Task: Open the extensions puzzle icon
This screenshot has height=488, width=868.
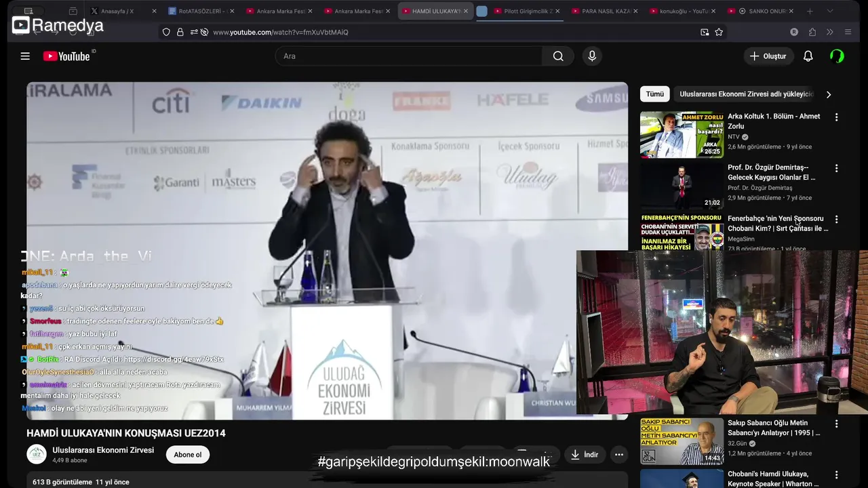Action: [812, 32]
